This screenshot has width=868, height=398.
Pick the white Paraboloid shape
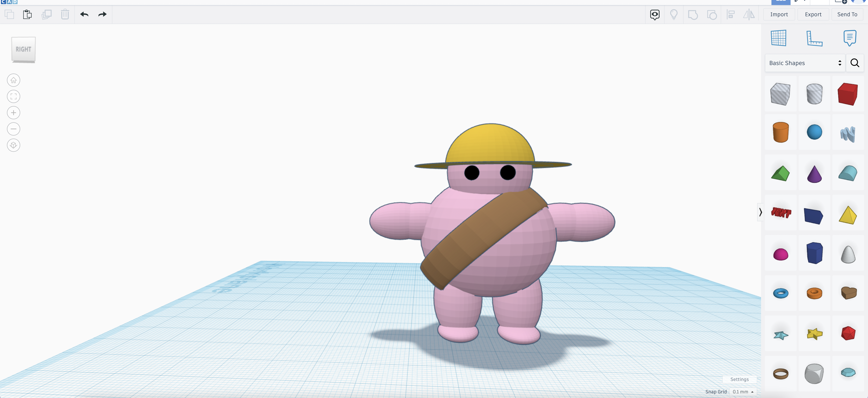848,254
